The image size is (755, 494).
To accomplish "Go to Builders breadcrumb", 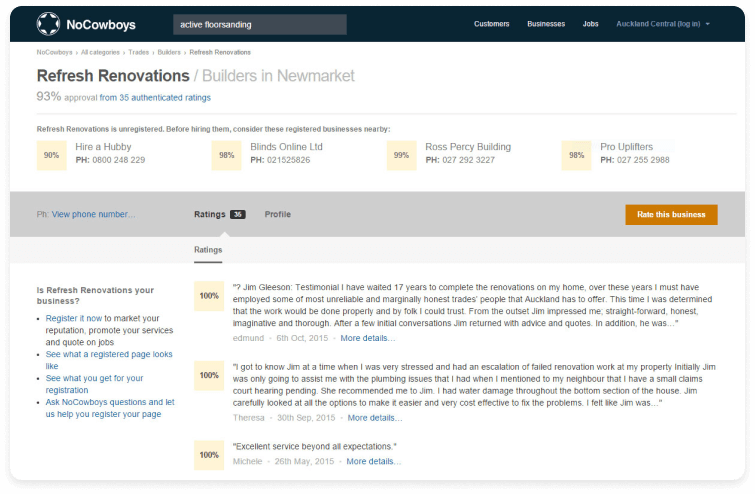I will [169, 52].
